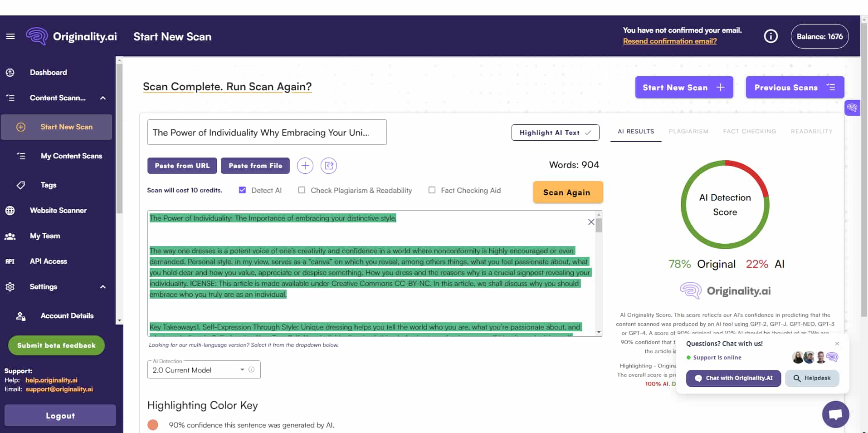868x433 pixels.
Task: Open the help.originality.ai link
Action: point(51,380)
